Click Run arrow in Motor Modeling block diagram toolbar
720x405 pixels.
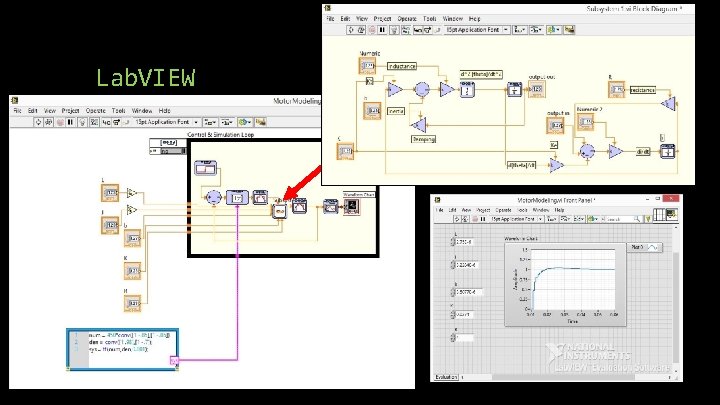coord(38,122)
